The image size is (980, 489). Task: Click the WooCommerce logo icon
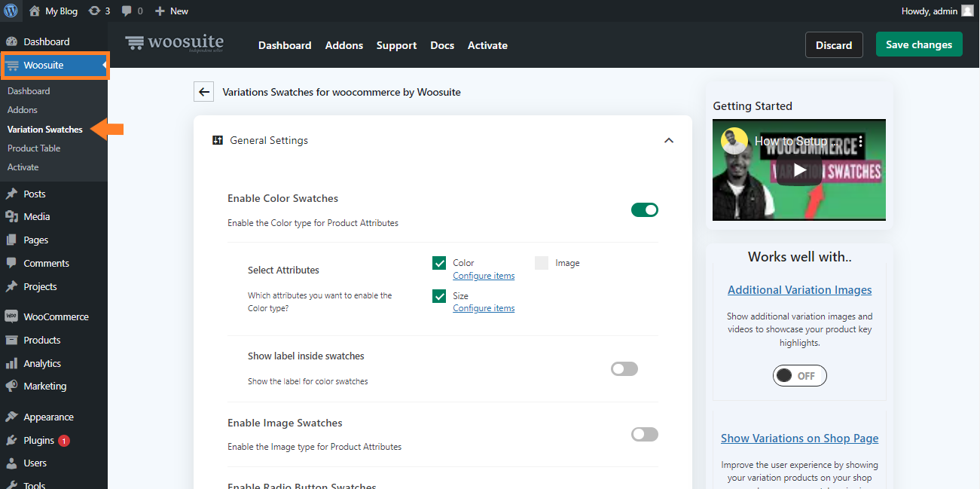pos(11,316)
